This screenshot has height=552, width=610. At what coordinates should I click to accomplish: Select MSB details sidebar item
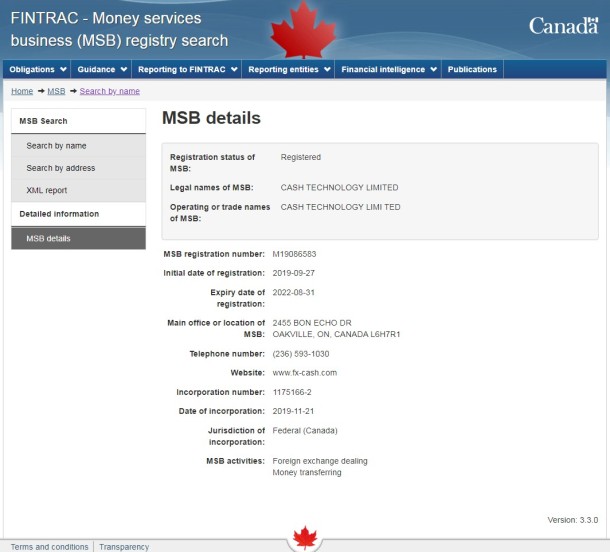[79, 238]
